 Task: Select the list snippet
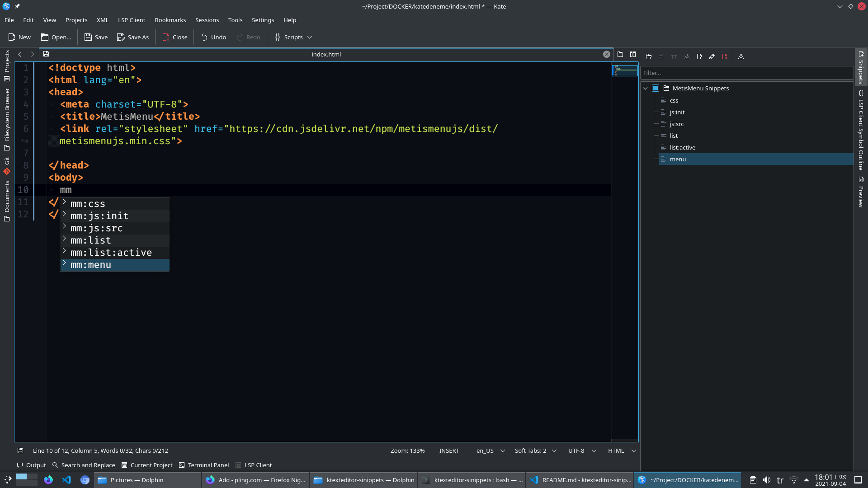(674, 136)
